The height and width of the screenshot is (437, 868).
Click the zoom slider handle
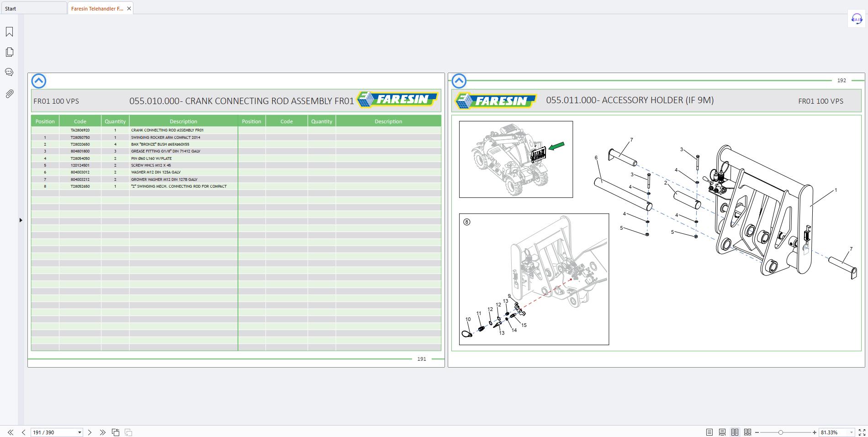[781, 432]
